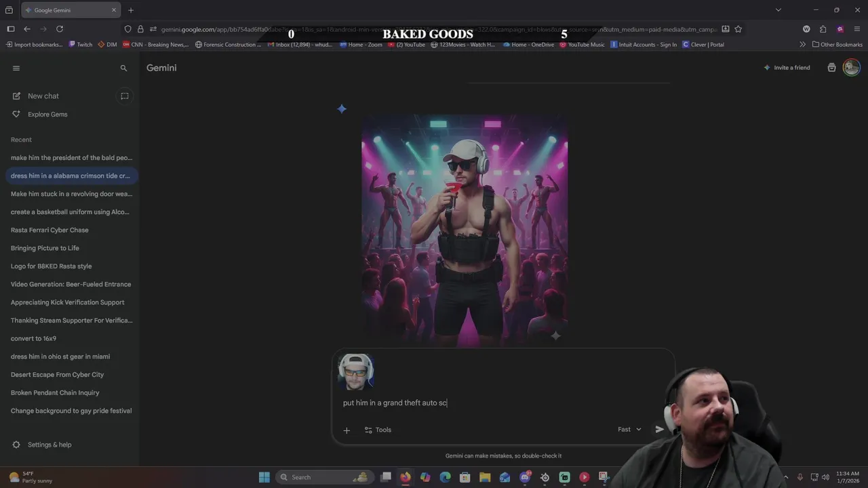
Task: Open Microsoft Edge from the taskbar
Action: point(445,477)
